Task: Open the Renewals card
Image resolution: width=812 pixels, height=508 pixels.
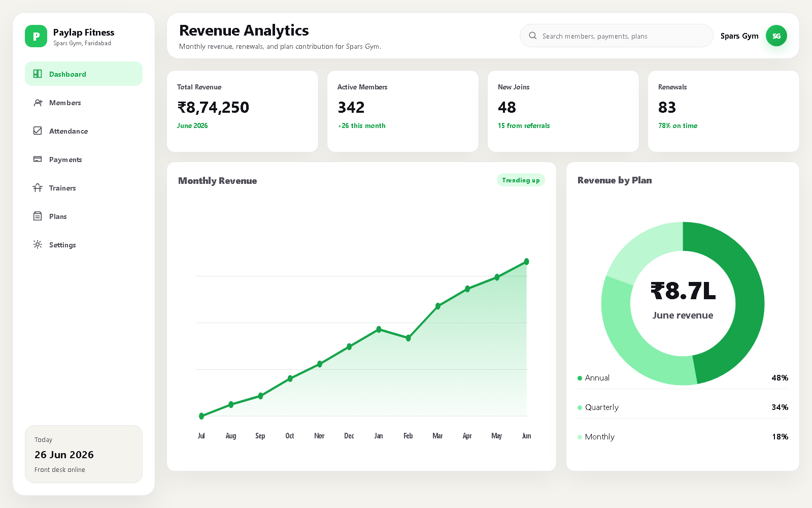Action: [x=724, y=111]
